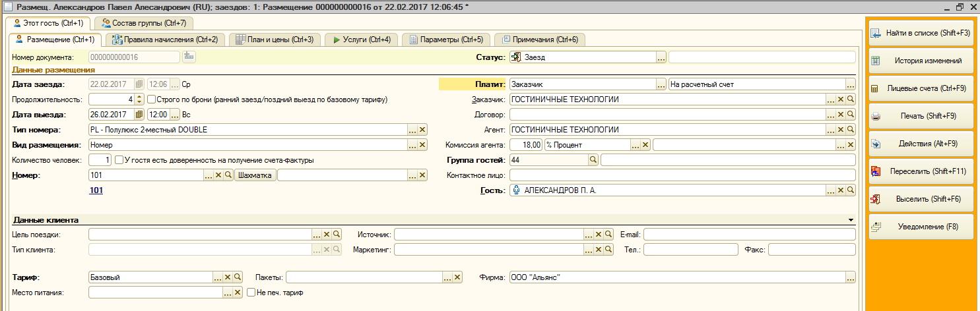Clear the Номер field value 101
The width and height of the screenshot is (980, 311).
coord(218,175)
